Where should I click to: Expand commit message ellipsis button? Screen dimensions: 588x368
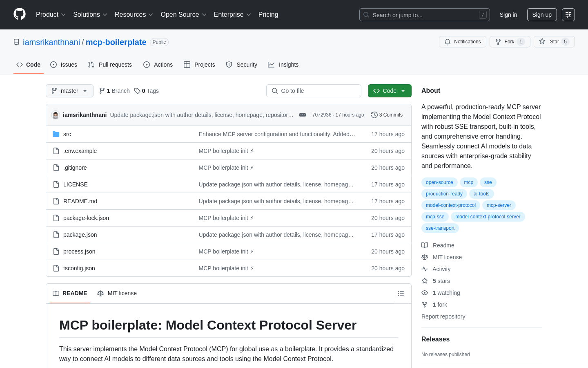point(303,115)
